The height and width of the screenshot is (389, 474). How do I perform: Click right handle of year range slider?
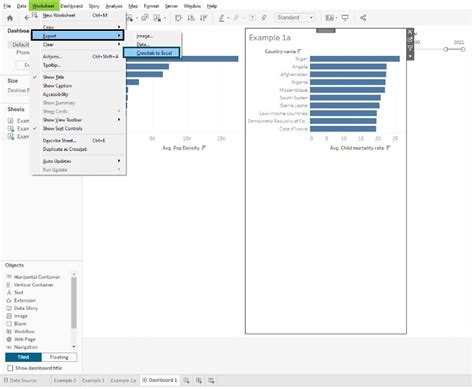tap(463, 49)
